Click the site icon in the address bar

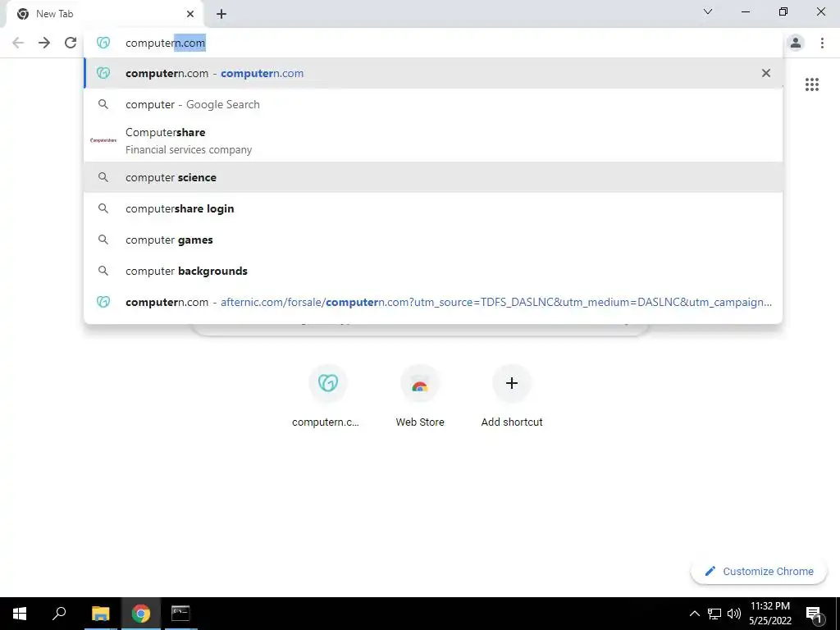[103, 43]
